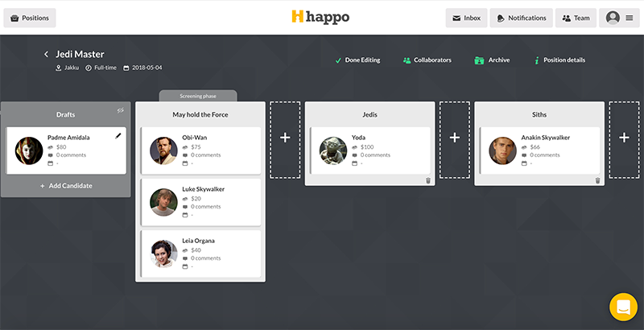
Task: Click the Positions button
Action: tap(30, 18)
